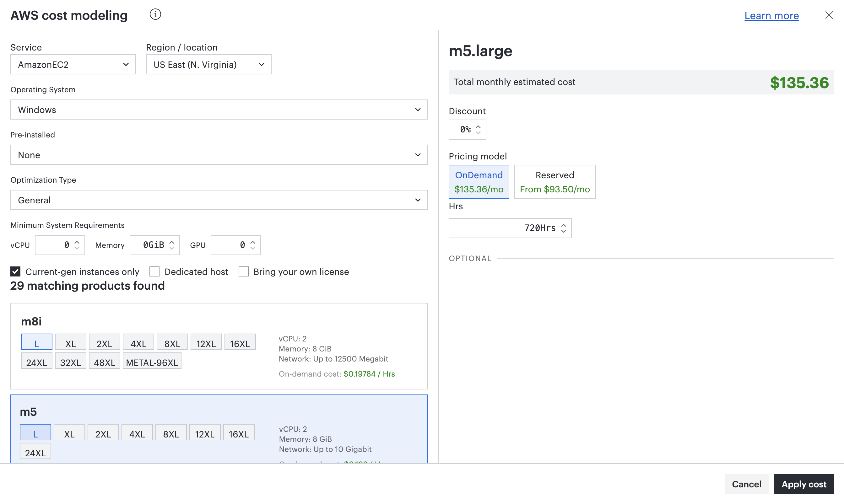Viewport: 844px width, 504px height.
Task: Increase the vCPU value with its stepper arrows
Action: pos(77,243)
